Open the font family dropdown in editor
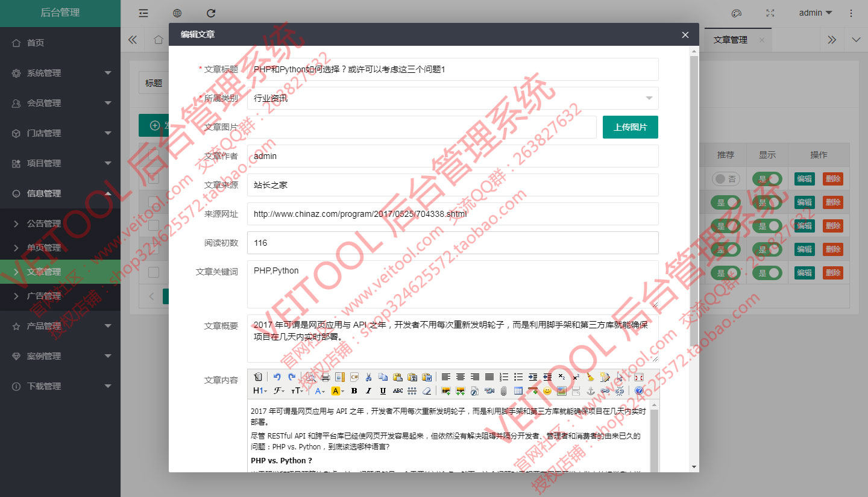 point(279,391)
